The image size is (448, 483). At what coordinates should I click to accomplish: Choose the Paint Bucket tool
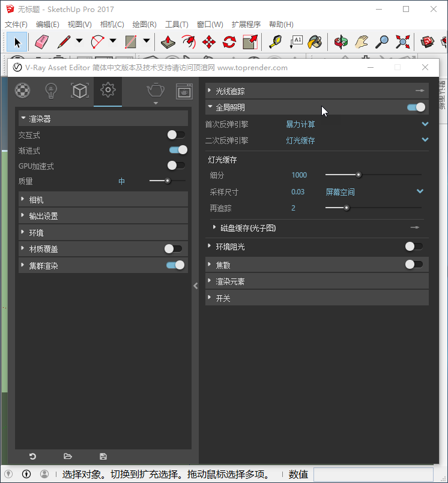tap(315, 41)
